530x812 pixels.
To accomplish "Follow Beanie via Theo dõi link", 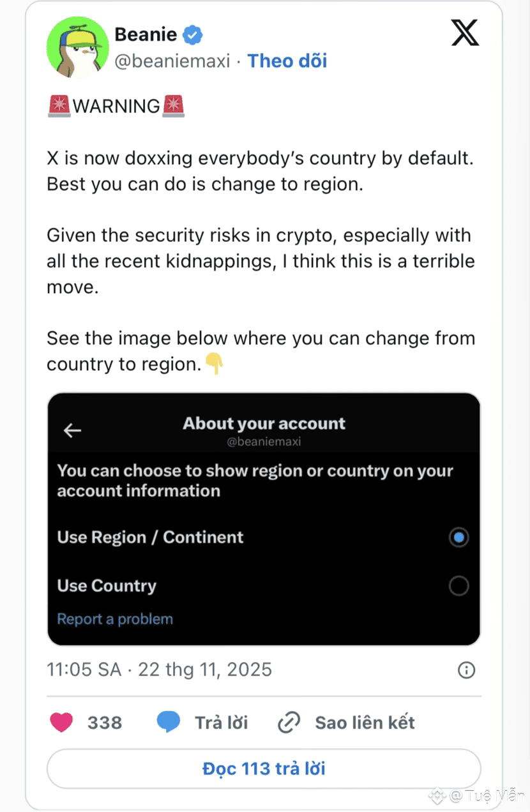I will point(287,61).
